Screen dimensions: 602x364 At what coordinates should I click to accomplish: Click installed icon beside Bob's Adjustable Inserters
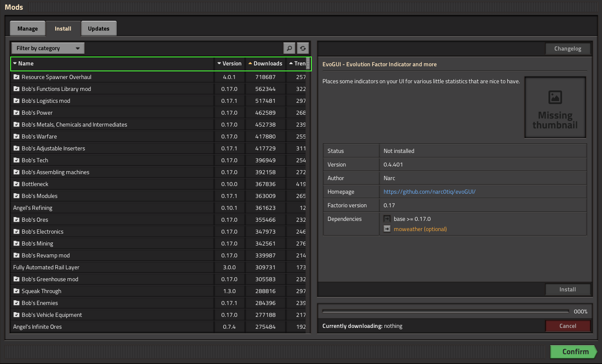click(17, 148)
